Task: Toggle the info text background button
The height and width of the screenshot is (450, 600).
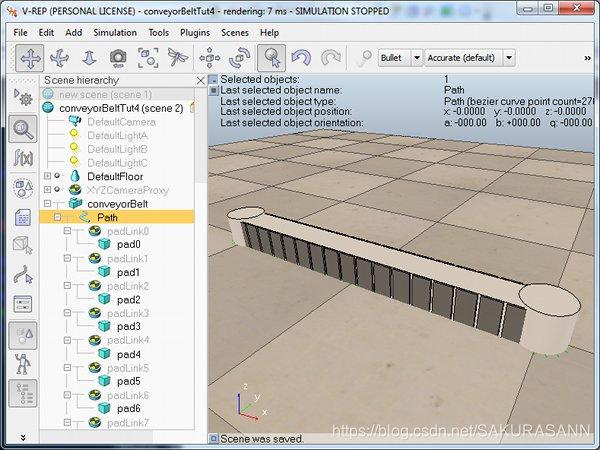Action: [x=213, y=91]
